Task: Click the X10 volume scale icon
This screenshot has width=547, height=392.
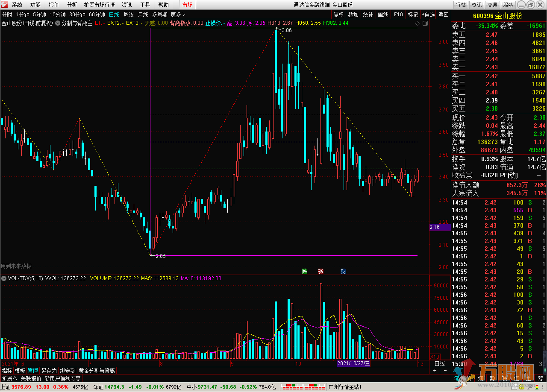Action: click(x=435, y=357)
